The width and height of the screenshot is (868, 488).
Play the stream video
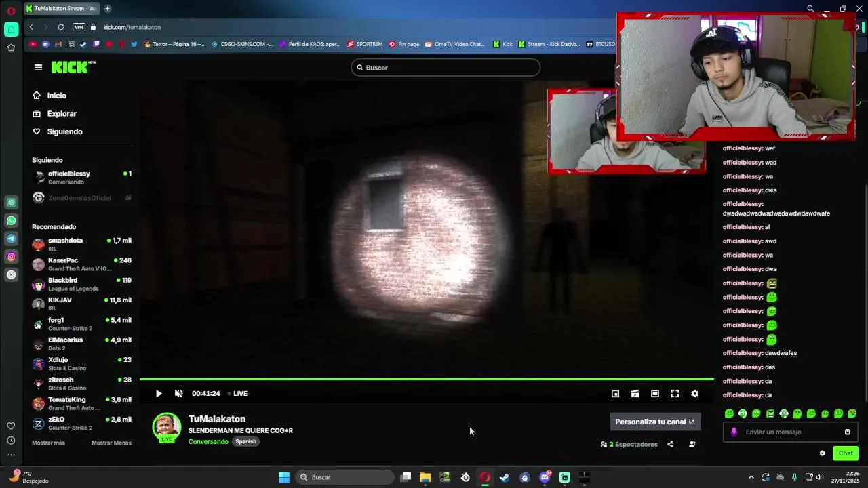159,394
